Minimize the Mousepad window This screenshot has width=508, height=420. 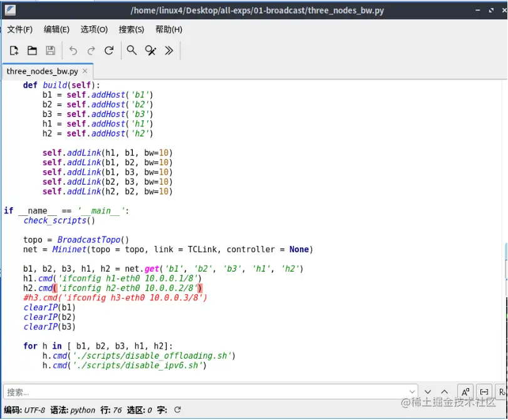click(x=477, y=11)
